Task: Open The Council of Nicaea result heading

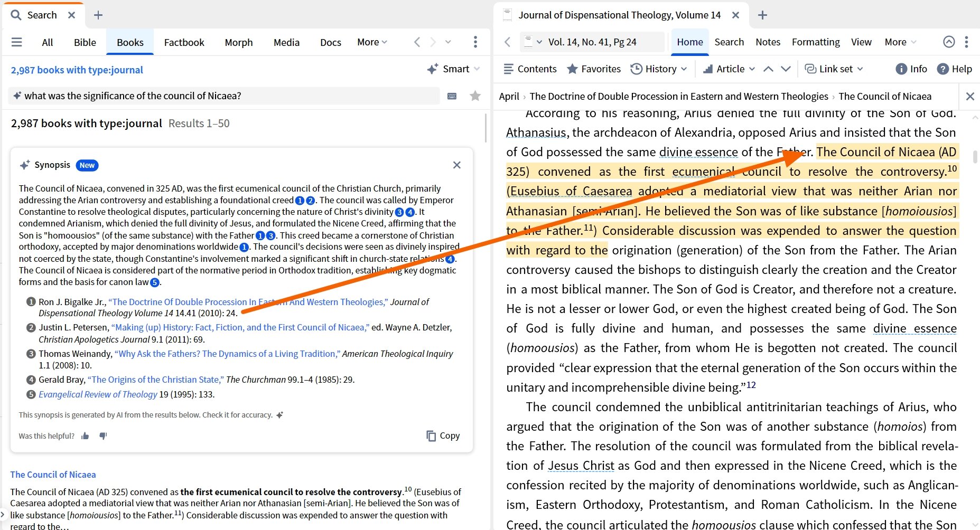Action: [53, 475]
